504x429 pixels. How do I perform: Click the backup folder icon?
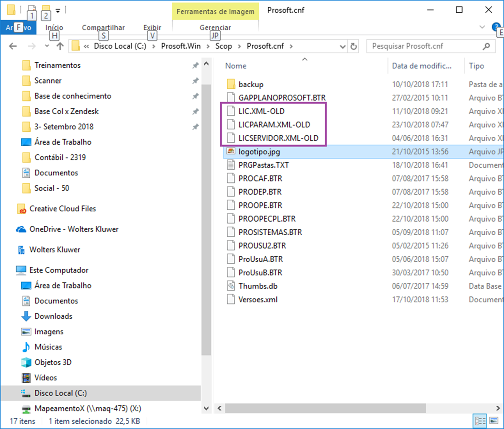click(231, 84)
